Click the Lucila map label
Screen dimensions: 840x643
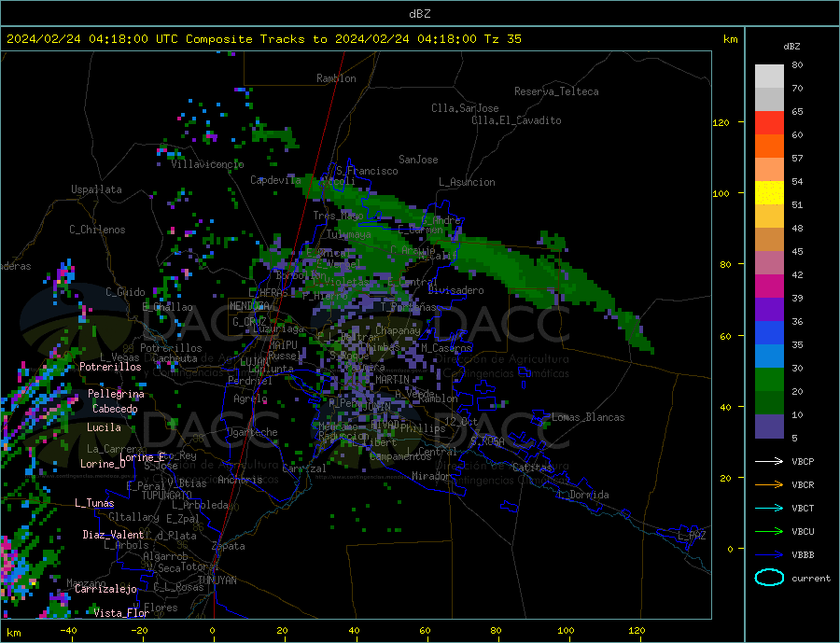[104, 427]
